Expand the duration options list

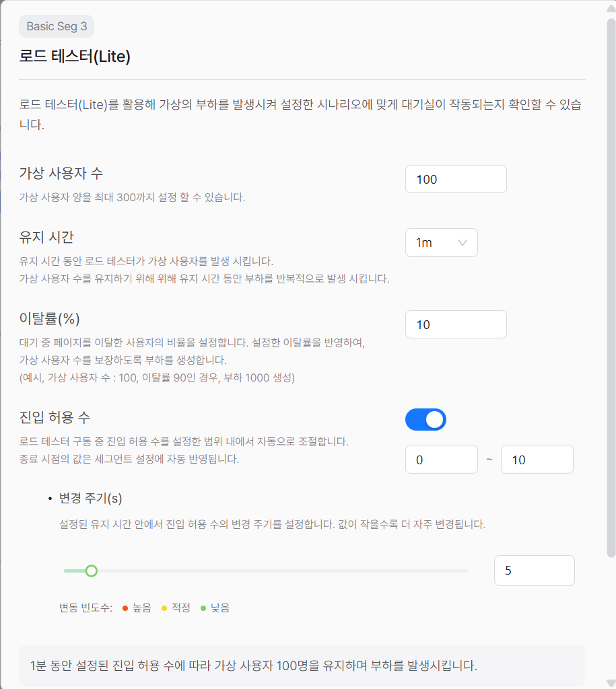pos(441,243)
